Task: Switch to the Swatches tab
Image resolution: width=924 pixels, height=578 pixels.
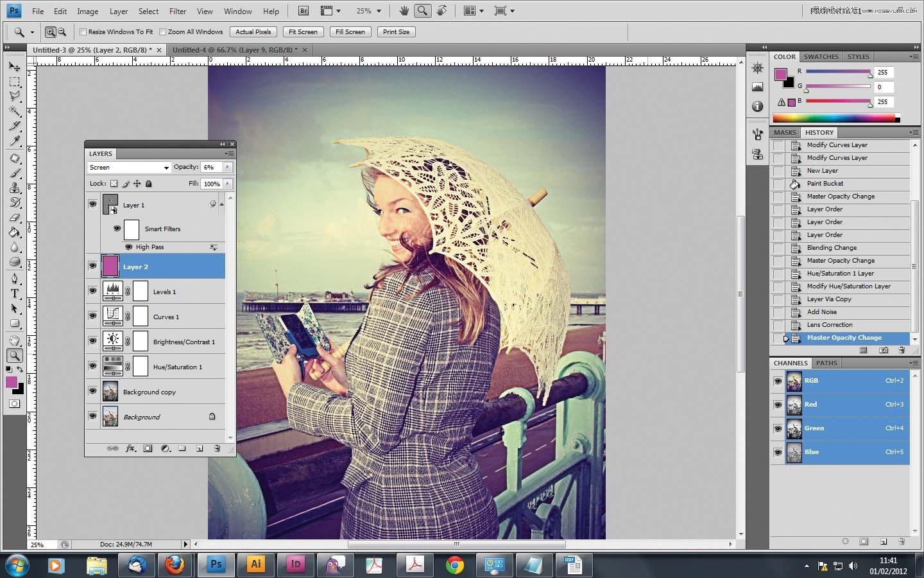Action: click(821, 57)
